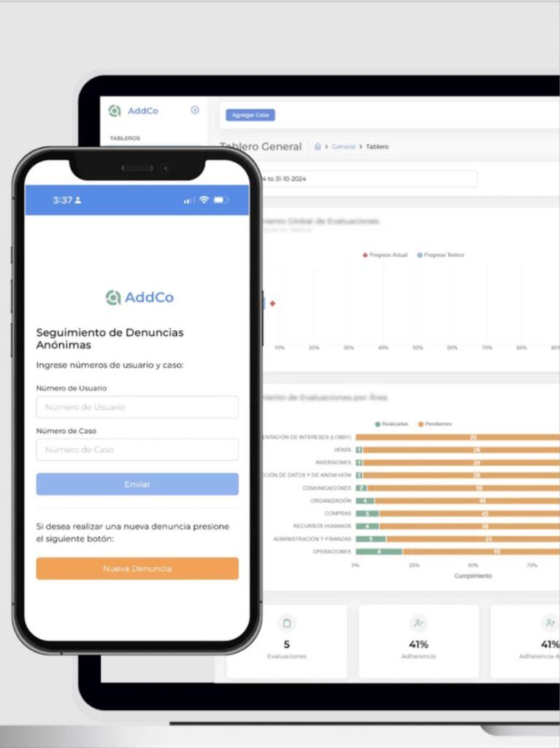Toggle Progreso Actual legend label
Viewport: 560px width, 748px height.
point(388,255)
